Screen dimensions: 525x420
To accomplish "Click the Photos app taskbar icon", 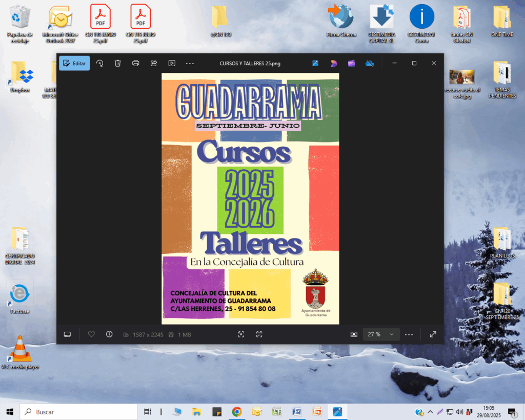I will point(337,412).
